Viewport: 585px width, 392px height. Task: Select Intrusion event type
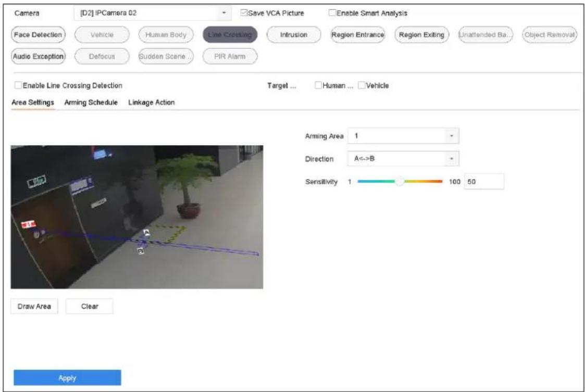[x=294, y=35]
